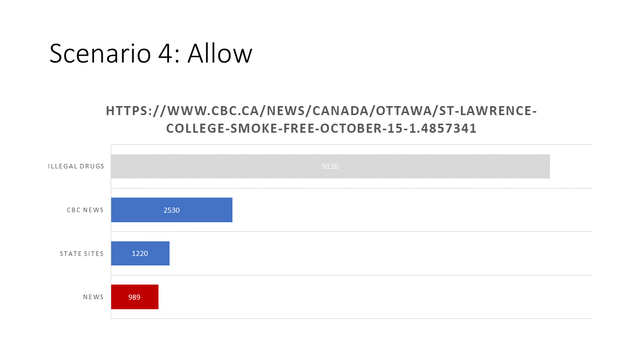
Task: Click the NEWS axis label
Action: [x=93, y=297]
